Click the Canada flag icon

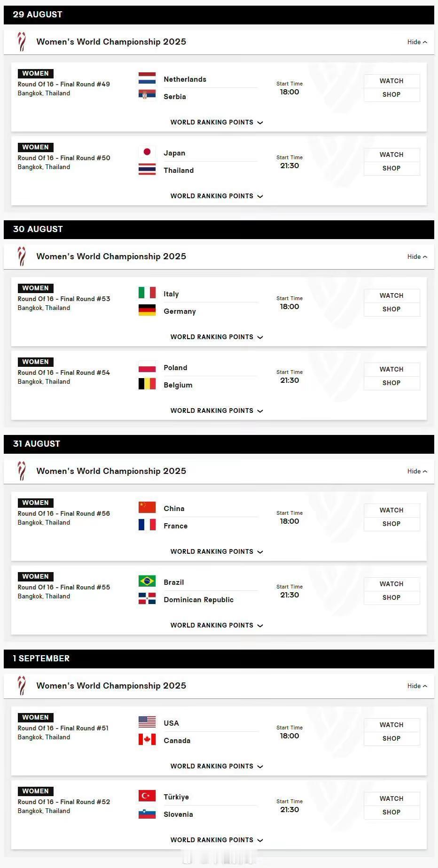[x=147, y=739]
